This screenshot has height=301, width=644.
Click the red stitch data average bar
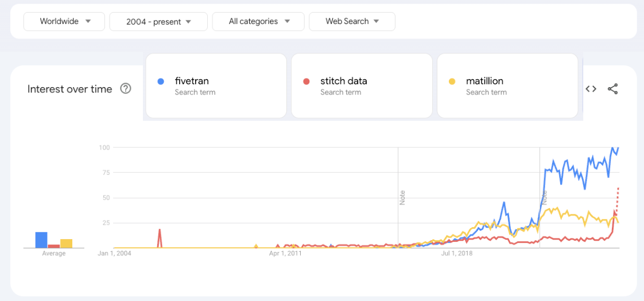[x=54, y=246]
